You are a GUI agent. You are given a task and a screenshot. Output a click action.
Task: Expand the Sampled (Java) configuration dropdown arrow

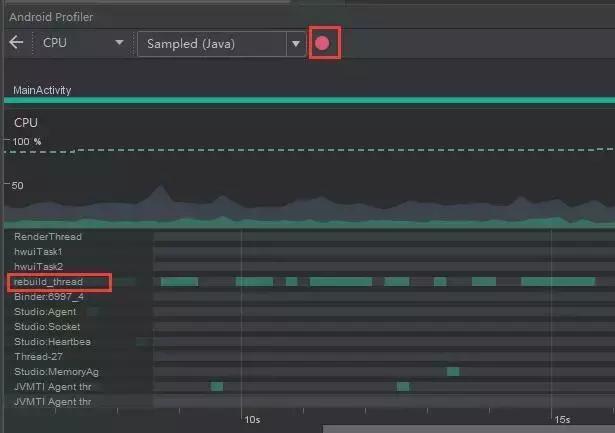(296, 44)
